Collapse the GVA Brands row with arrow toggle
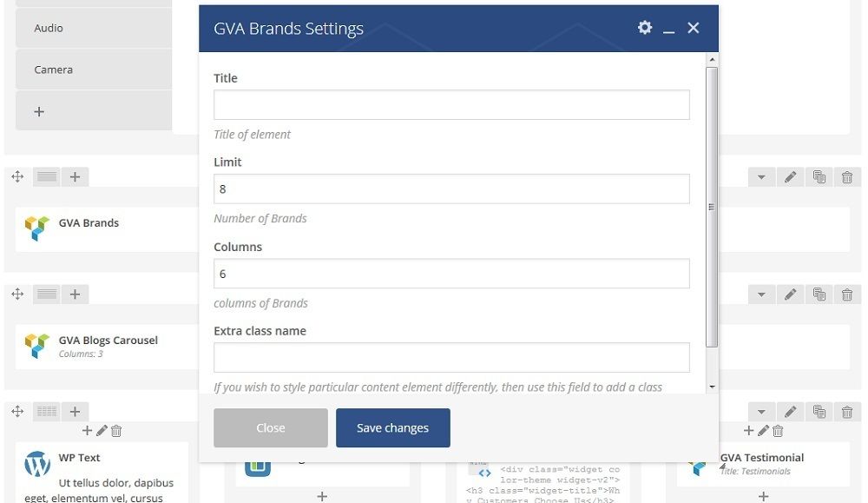The height and width of the screenshot is (503, 868). point(762,177)
